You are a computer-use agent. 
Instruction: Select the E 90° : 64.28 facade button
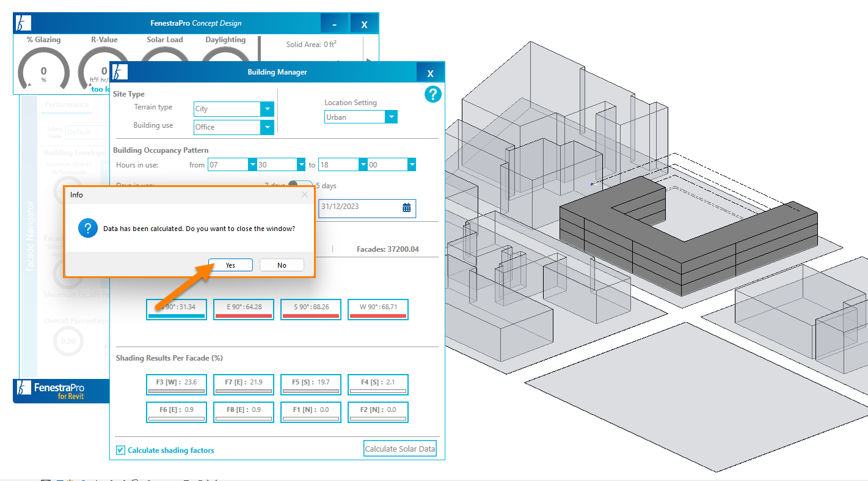click(x=244, y=309)
